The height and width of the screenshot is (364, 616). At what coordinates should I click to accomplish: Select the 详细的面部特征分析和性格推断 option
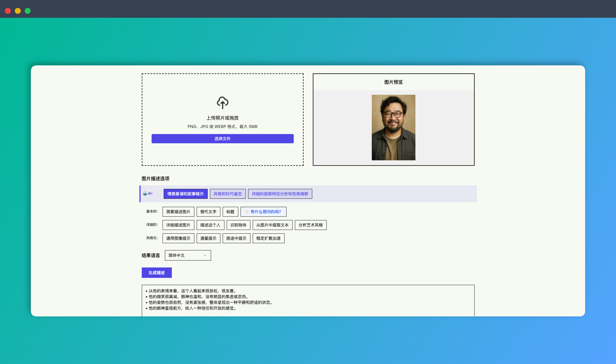(x=280, y=194)
